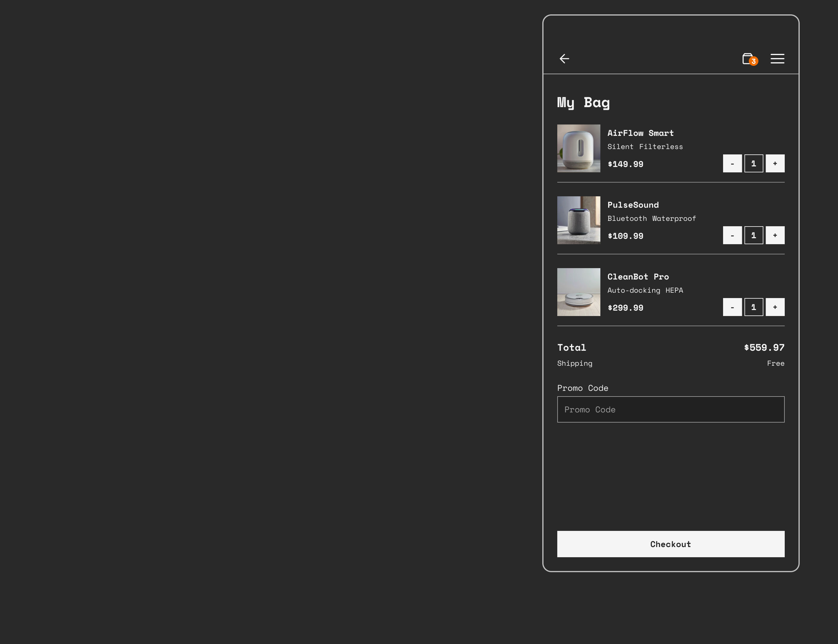This screenshot has height=644, width=838.
Task: Click the CleanBot Pro product title
Action: tap(638, 277)
